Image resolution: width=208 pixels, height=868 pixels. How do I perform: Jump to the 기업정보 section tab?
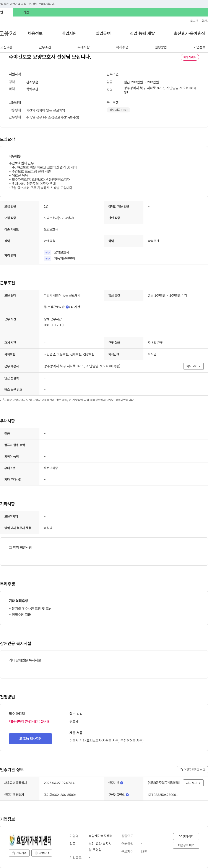pyautogui.click(x=199, y=47)
